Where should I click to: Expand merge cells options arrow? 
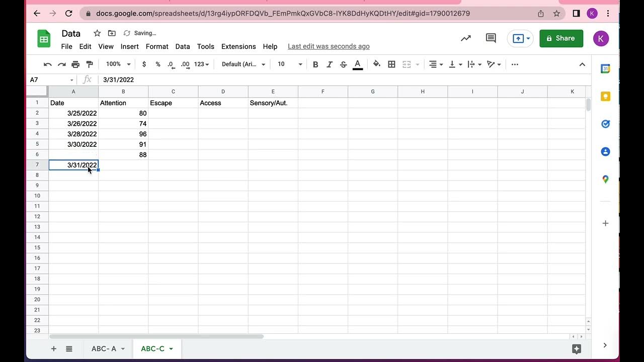point(418,64)
